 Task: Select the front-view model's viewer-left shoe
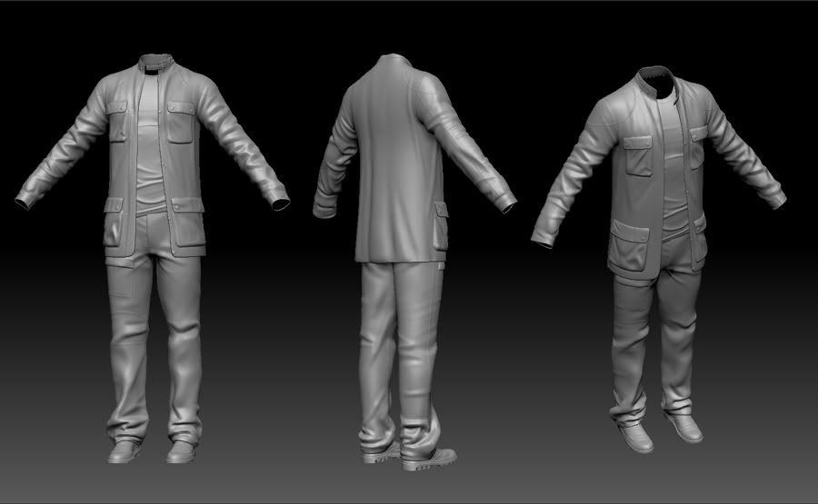(x=124, y=451)
